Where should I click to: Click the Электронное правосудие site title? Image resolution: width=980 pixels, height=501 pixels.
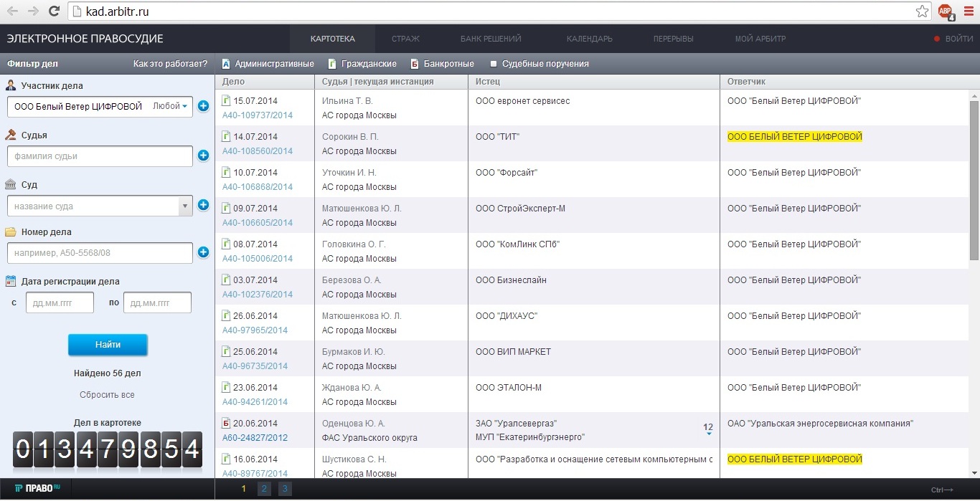coord(85,39)
